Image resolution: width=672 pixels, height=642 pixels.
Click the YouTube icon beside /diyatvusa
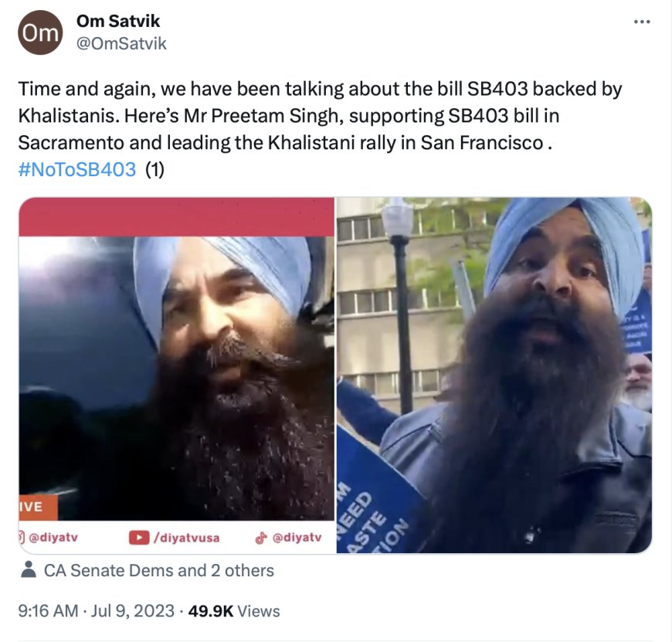click(139, 538)
